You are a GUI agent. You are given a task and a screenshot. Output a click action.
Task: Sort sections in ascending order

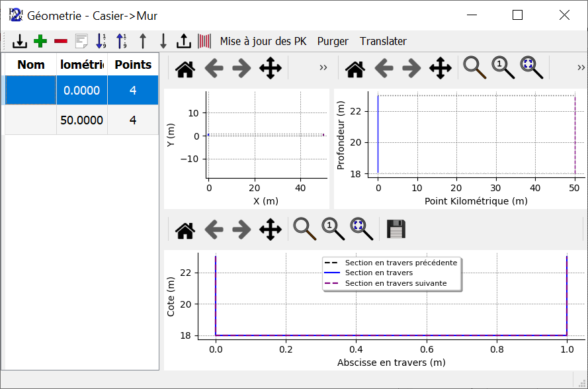[101, 41]
